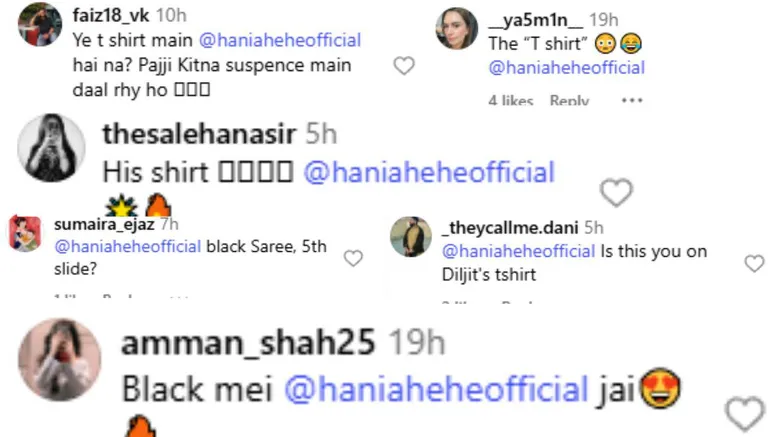Tap heart on amman_shah25's comment
The height and width of the screenshot is (437, 777).
pyautogui.click(x=744, y=412)
